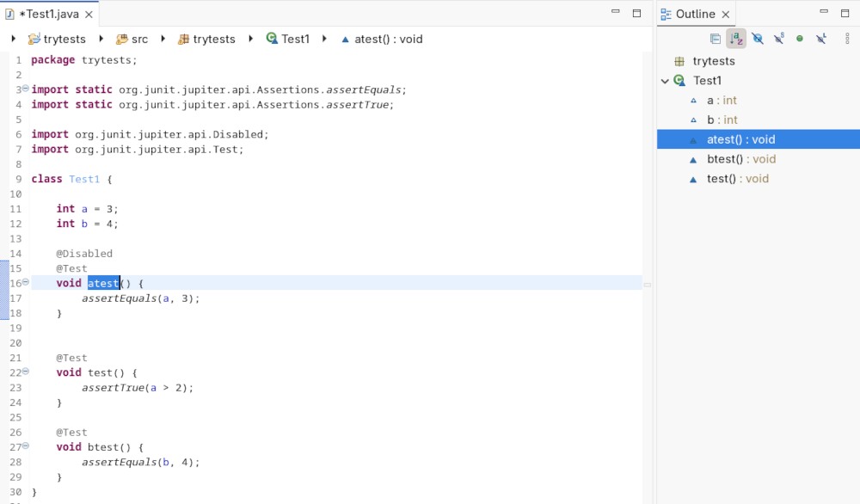The width and height of the screenshot is (860, 504).
Task: Click @Test annotation on line 21
Action: point(71,358)
